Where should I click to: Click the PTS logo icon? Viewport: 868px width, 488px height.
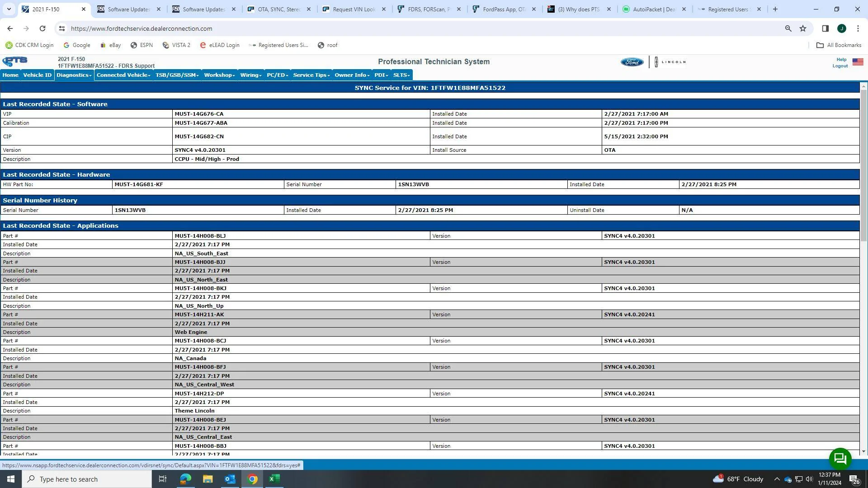click(15, 61)
